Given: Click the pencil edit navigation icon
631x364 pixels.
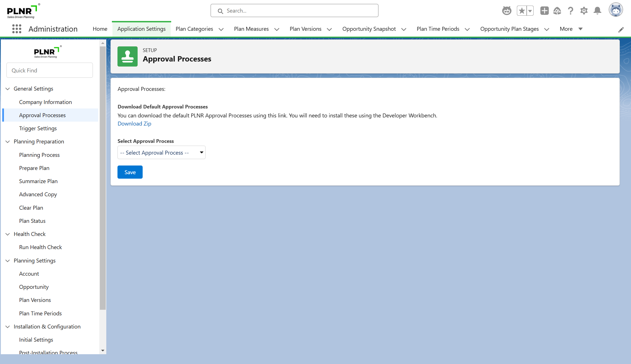Looking at the screenshot, I should [x=621, y=30].
